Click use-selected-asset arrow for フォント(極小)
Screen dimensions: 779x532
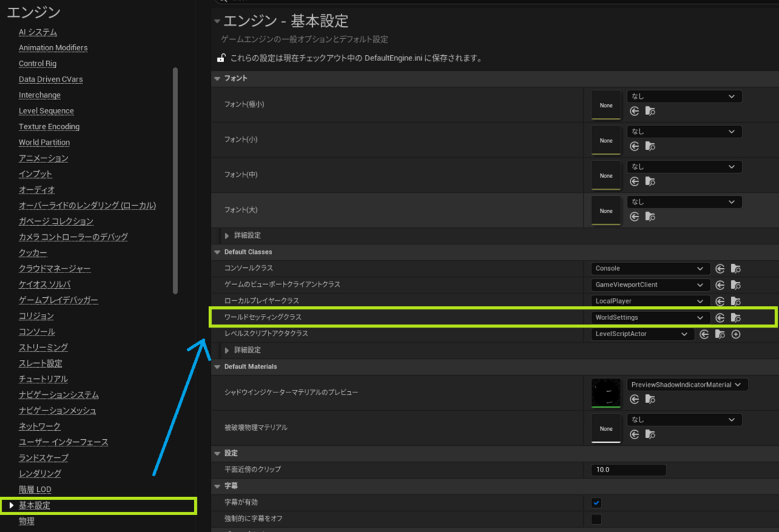[x=634, y=111]
